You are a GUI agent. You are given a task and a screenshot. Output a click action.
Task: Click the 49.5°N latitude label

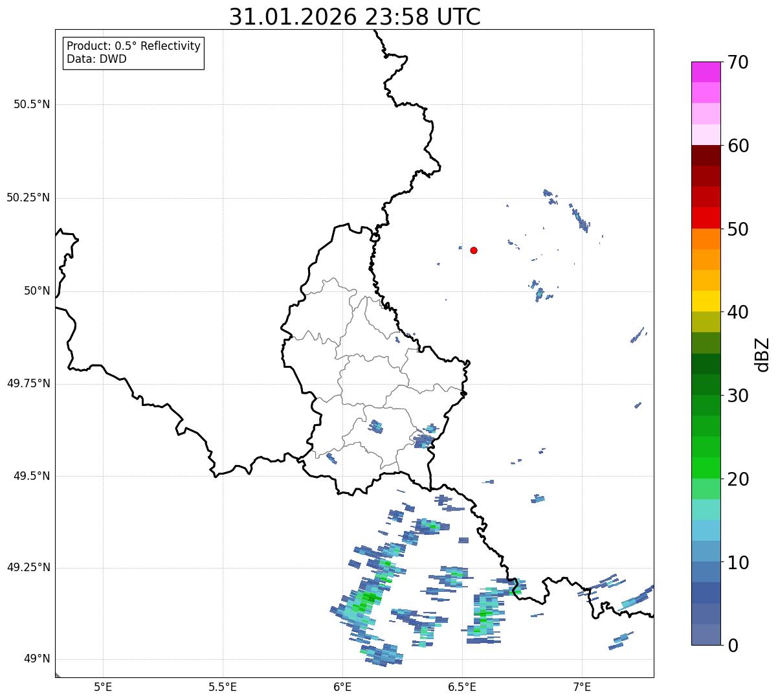point(32,476)
